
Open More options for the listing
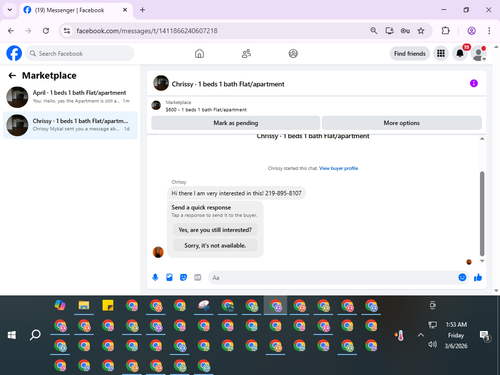pyautogui.click(x=402, y=123)
